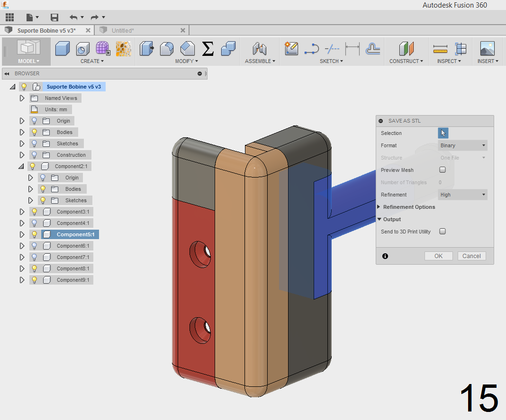Check Send to 3D Print Utility

[442, 231]
